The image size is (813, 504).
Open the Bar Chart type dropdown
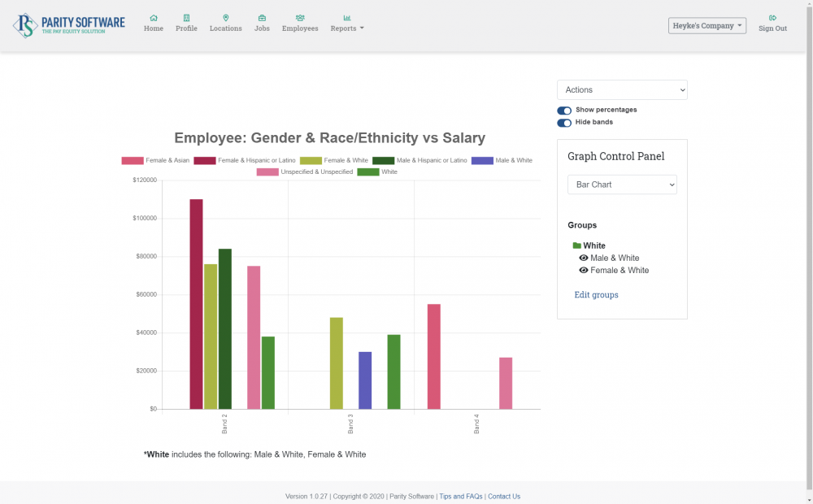[622, 185]
